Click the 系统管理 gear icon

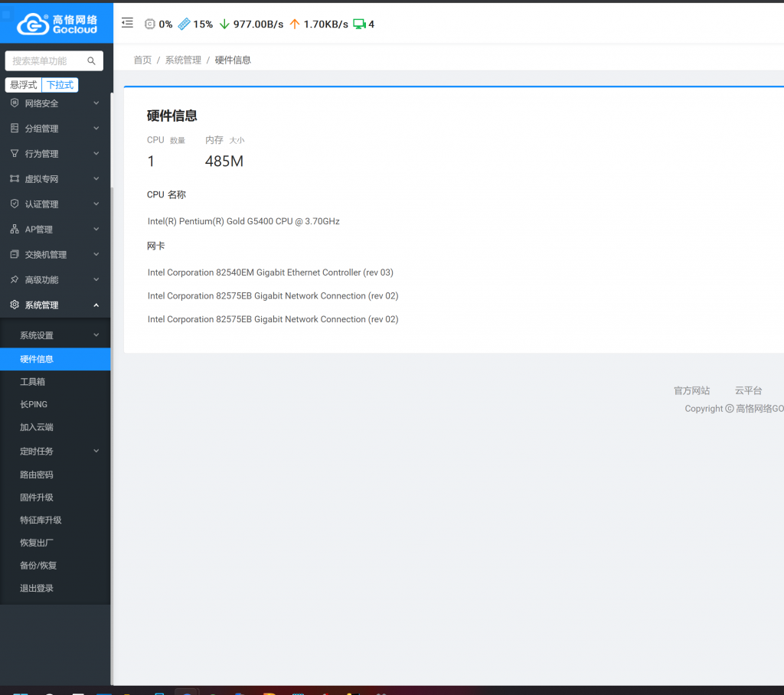pyautogui.click(x=15, y=305)
